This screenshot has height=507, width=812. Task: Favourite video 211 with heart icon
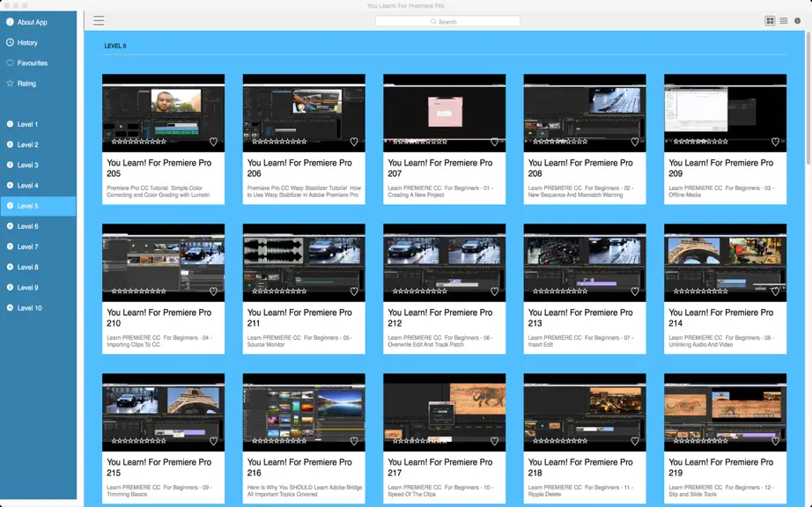[x=354, y=291]
